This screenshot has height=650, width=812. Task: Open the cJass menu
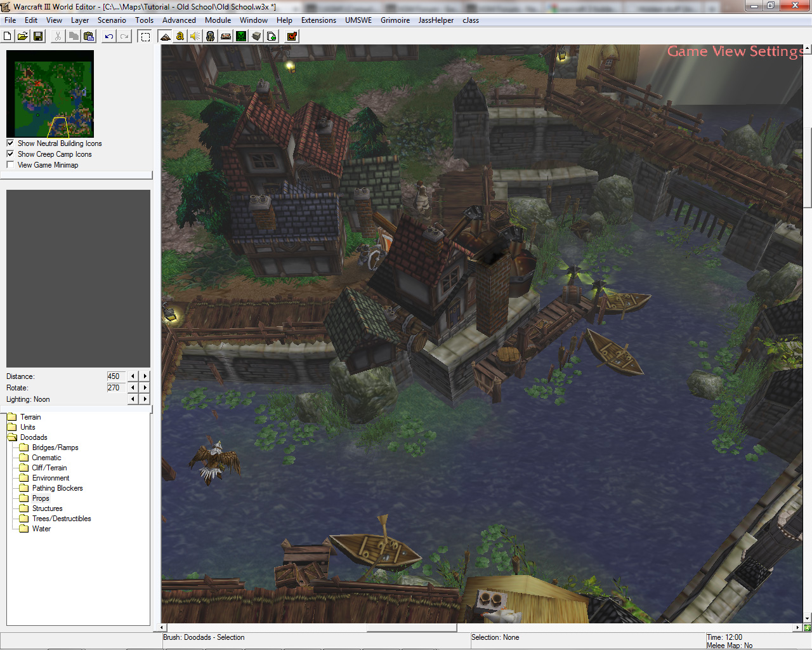[471, 20]
